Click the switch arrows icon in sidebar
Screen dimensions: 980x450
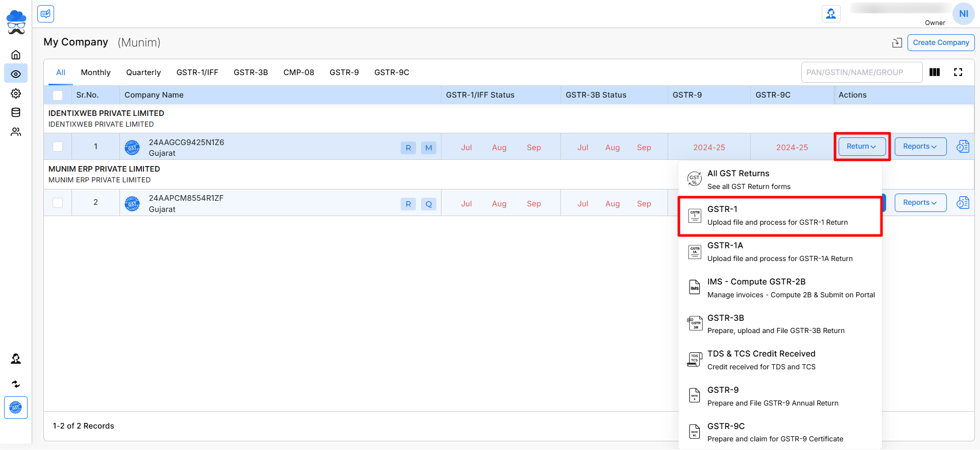(x=16, y=384)
